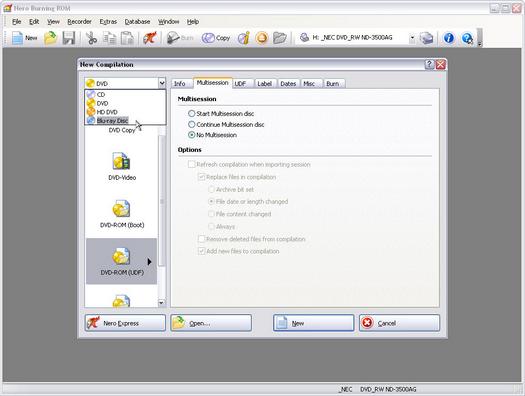Image resolution: width=525 pixels, height=396 pixels.
Task: Switch to the Dates tab
Action: tap(288, 84)
